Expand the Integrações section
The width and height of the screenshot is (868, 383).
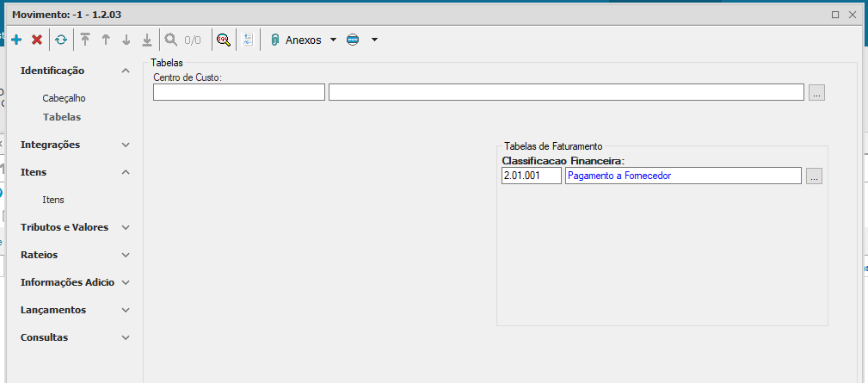(126, 145)
